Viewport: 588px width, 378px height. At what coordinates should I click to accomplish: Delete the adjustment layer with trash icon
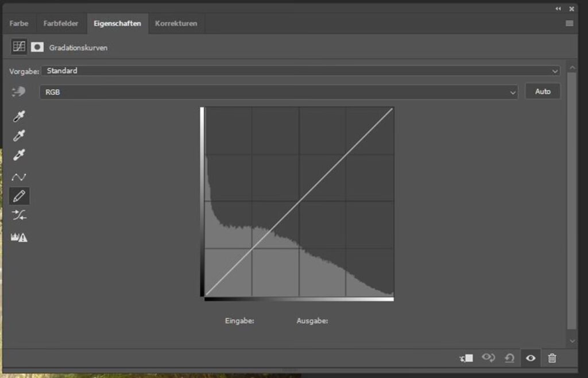coord(552,358)
